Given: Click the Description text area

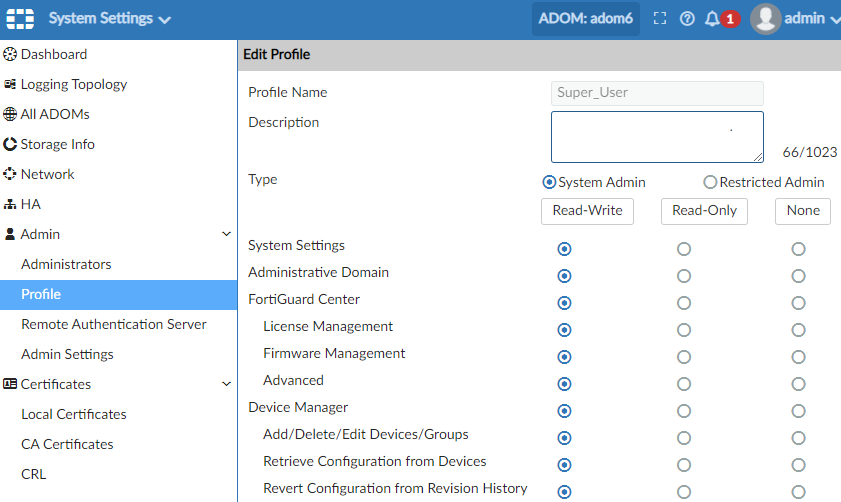Looking at the screenshot, I should [657, 137].
